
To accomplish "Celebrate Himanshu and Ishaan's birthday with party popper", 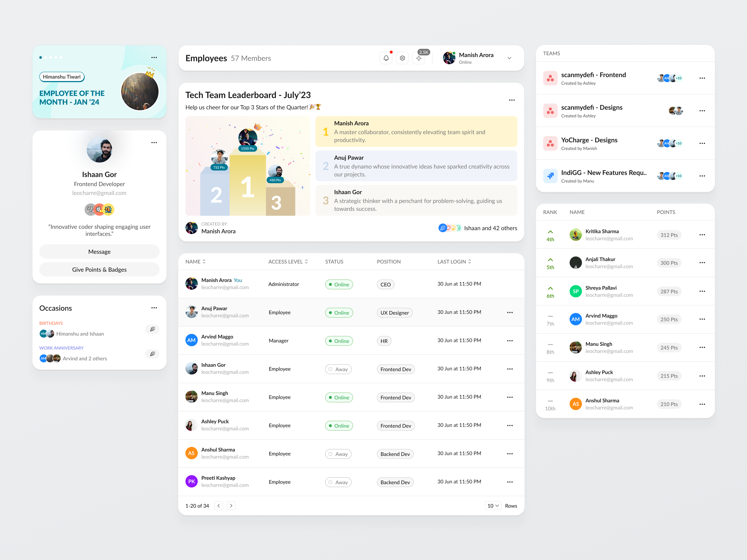I will pos(152,329).
